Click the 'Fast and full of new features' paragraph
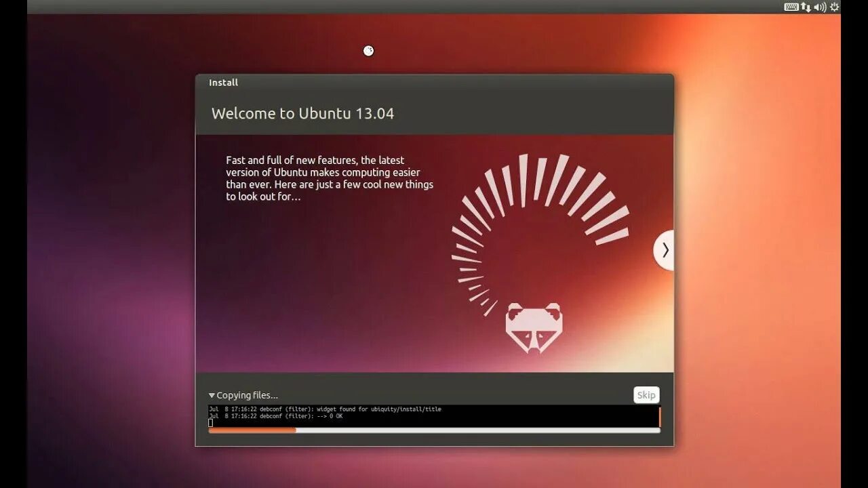868x488 pixels. pos(330,178)
